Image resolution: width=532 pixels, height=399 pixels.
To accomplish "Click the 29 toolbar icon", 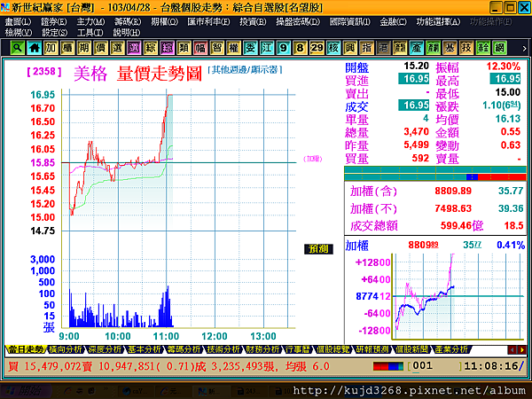I will tap(317, 48).
